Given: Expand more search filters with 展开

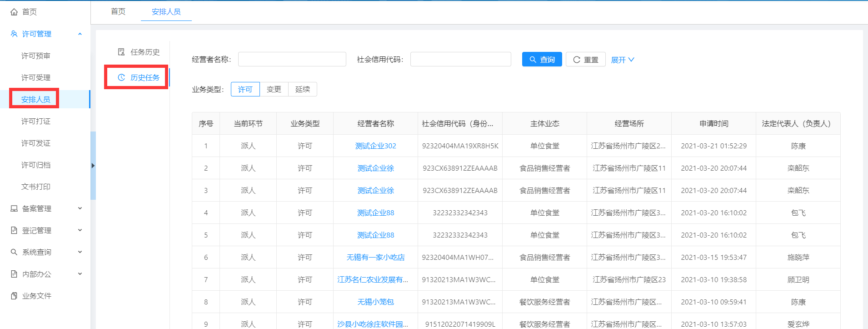Looking at the screenshot, I should coord(622,60).
